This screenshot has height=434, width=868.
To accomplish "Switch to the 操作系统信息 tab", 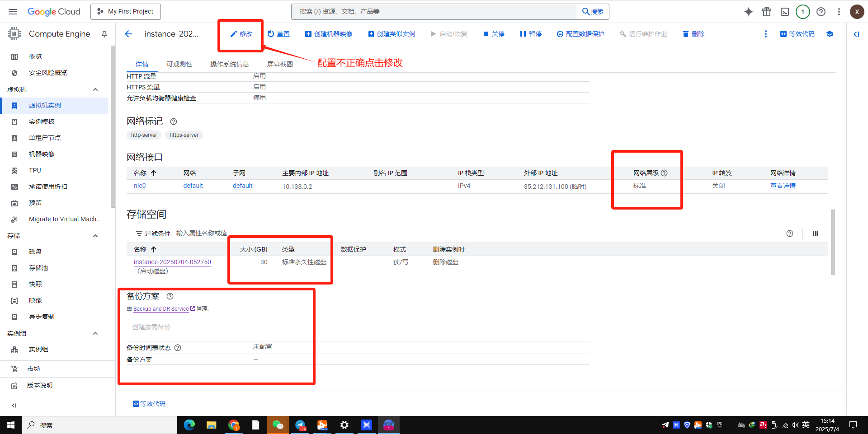I will coord(230,64).
